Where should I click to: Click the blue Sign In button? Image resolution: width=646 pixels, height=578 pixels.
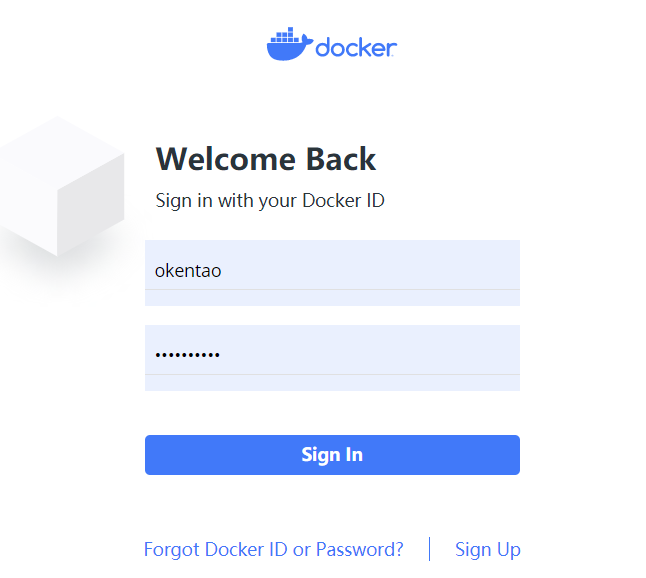click(x=332, y=455)
